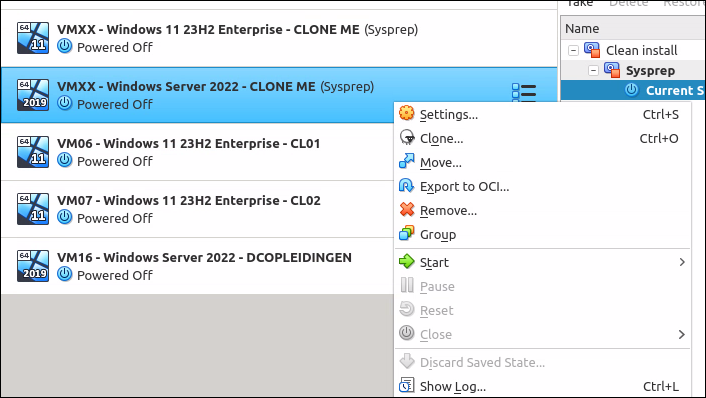
Task: Click the sheep Clone icon
Action: point(407,137)
